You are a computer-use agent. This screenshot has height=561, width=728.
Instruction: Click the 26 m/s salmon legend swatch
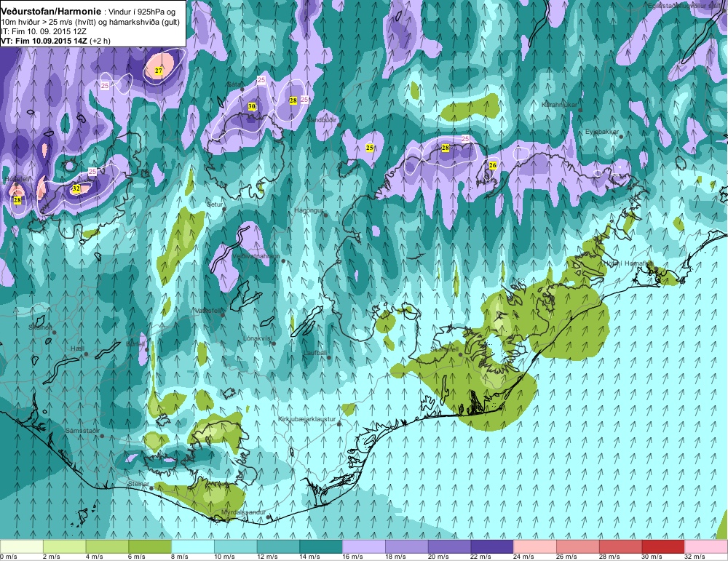[x=577, y=546]
